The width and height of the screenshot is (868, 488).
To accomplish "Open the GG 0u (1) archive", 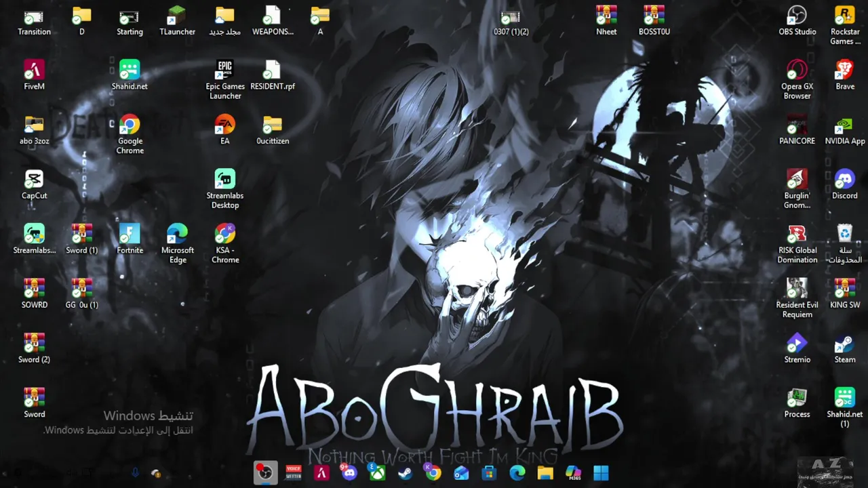I will [81, 294].
